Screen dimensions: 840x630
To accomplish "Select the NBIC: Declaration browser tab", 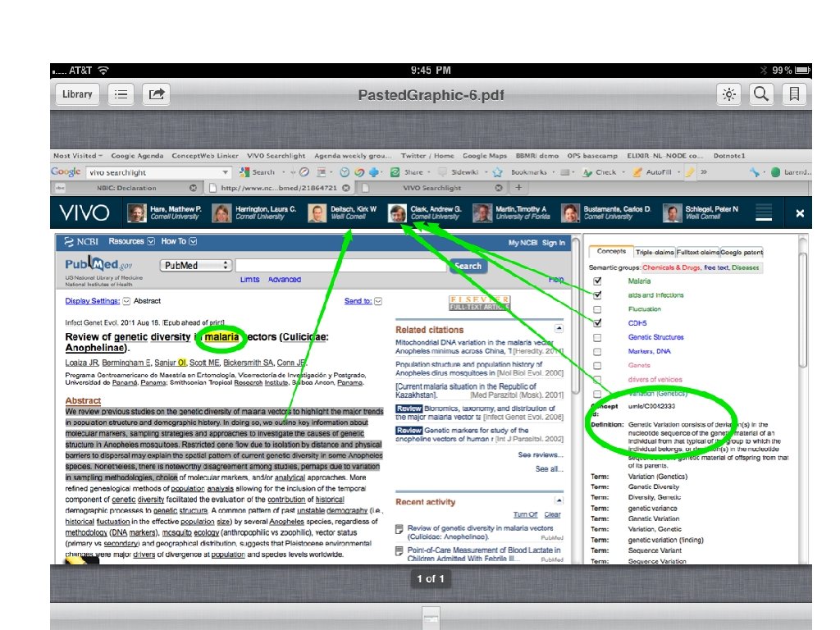I will coord(126,188).
